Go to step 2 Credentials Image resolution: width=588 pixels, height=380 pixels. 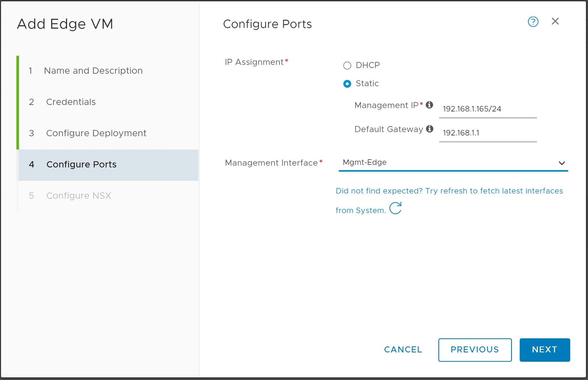click(x=71, y=102)
